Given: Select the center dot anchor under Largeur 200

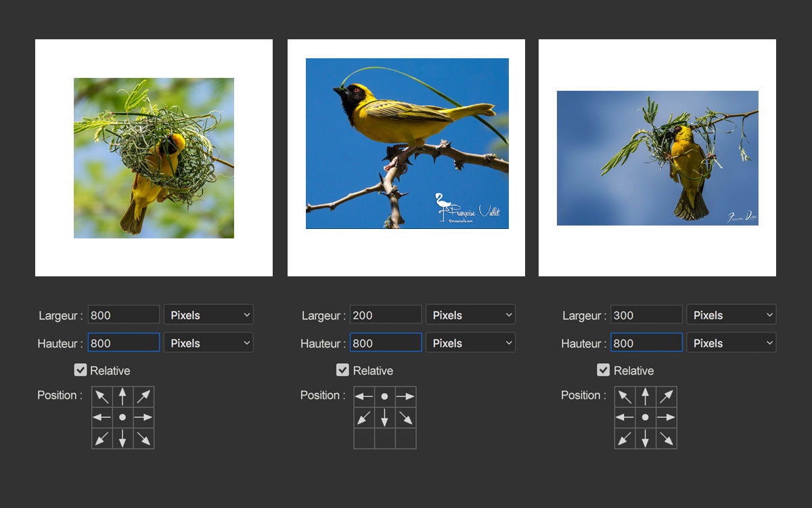Looking at the screenshot, I should (x=384, y=396).
